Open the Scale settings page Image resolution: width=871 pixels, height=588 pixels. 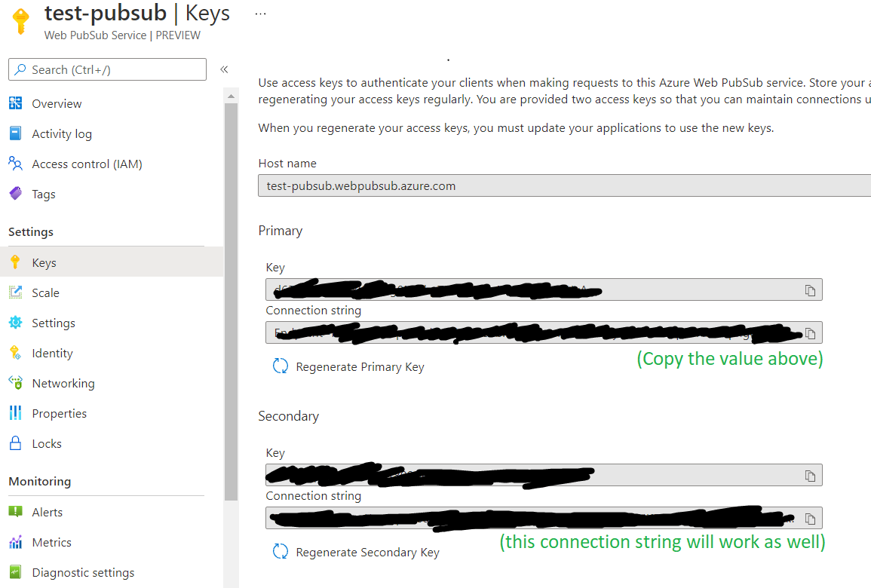[x=45, y=293]
